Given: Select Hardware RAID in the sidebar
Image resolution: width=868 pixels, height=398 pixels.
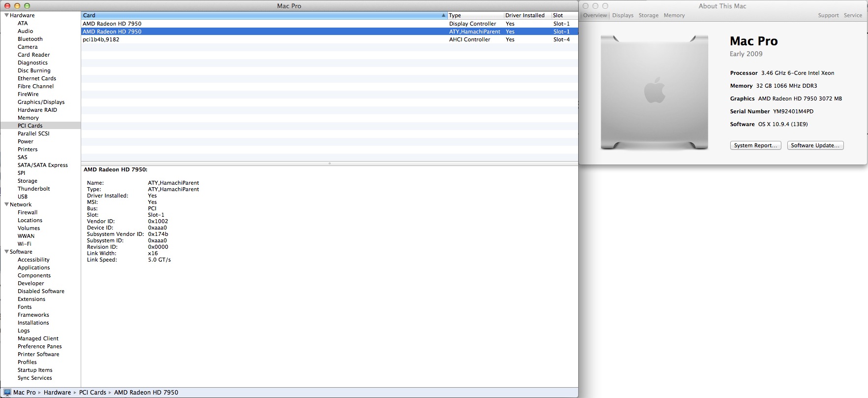Looking at the screenshot, I should click(37, 110).
